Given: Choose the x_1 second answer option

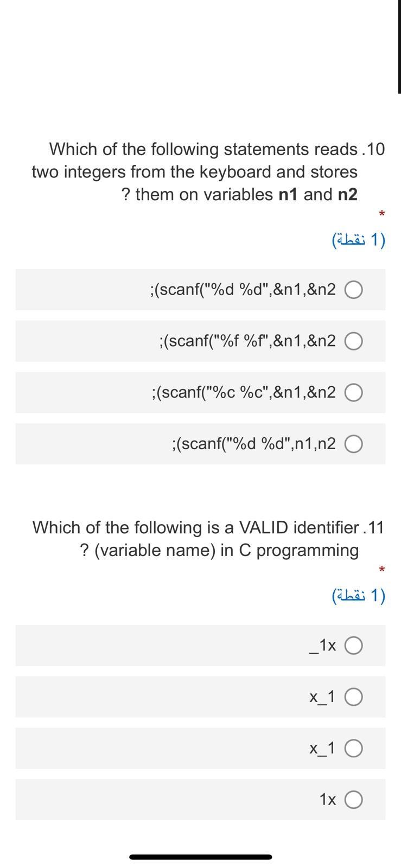Looking at the screenshot, I should point(354,697).
